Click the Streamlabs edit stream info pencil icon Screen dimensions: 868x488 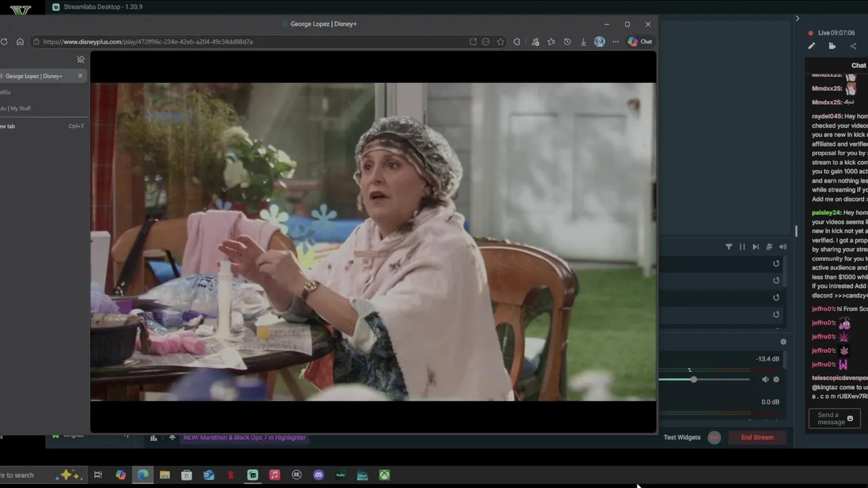pyautogui.click(x=811, y=46)
